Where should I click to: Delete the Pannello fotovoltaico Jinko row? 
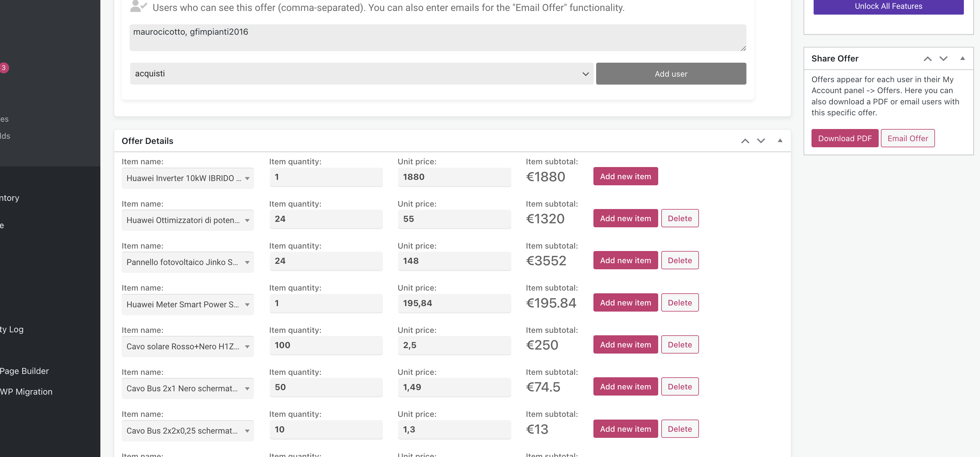click(x=680, y=260)
